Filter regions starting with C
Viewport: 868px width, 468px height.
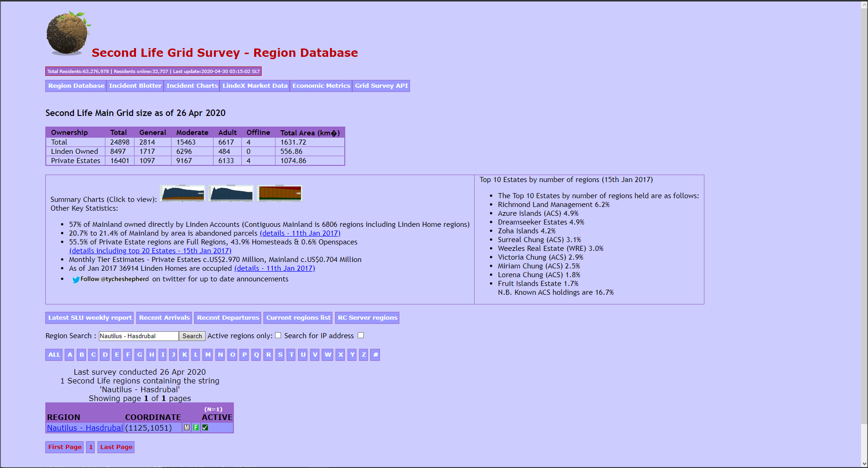(93, 355)
